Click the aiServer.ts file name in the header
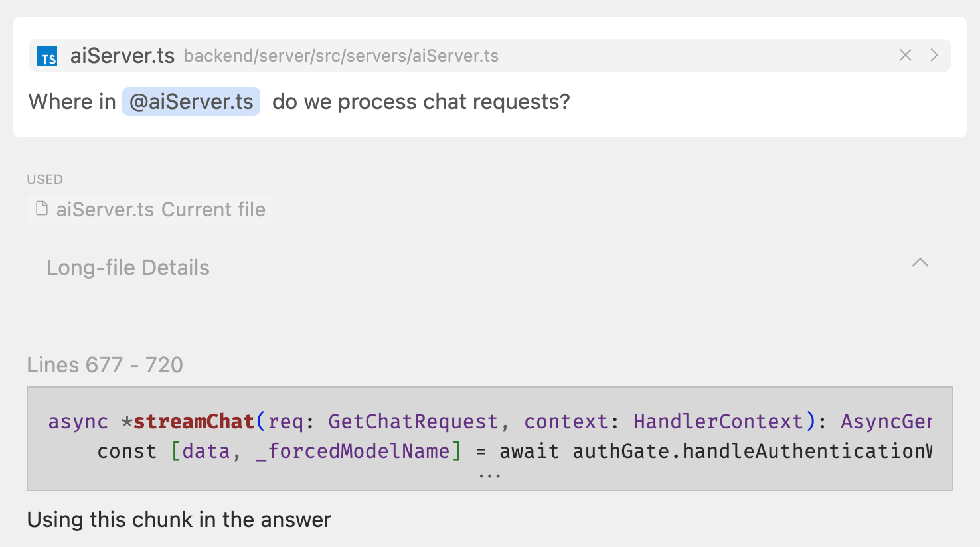Screen dimensions: 980x547 (x=122, y=56)
